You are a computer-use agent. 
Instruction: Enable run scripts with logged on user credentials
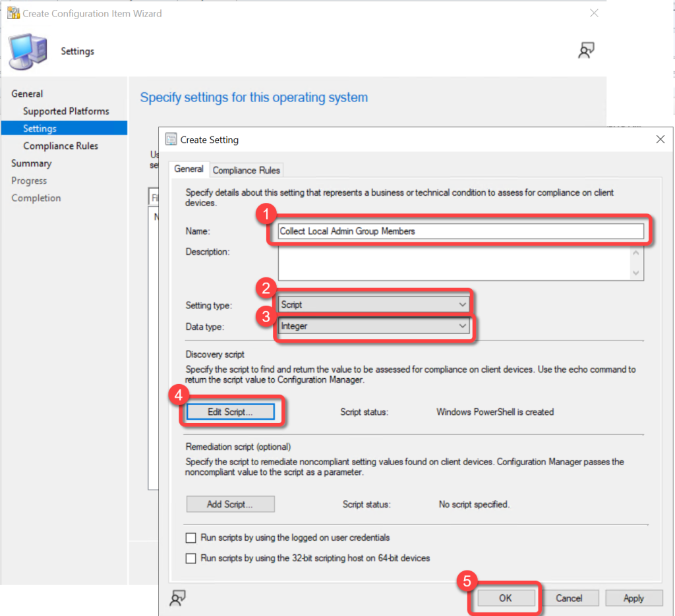(191, 538)
